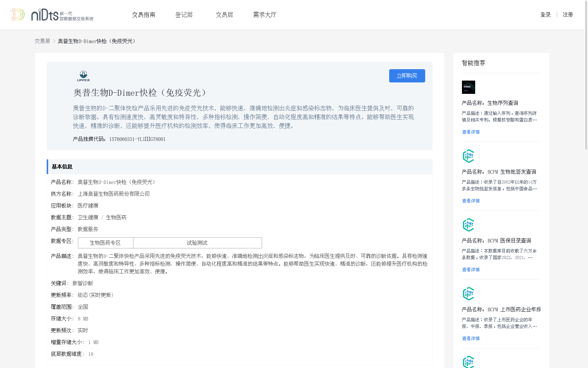The height and width of the screenshot is (368, 588).
Task: Click the BCPM 生物批签发查询 product icon
Action: 468,156
